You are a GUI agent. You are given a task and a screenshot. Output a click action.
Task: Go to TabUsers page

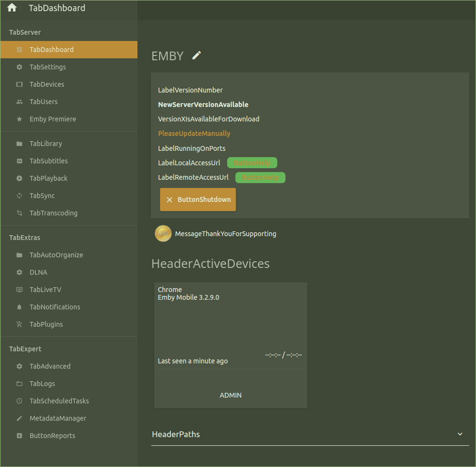[x=69, y=102]
